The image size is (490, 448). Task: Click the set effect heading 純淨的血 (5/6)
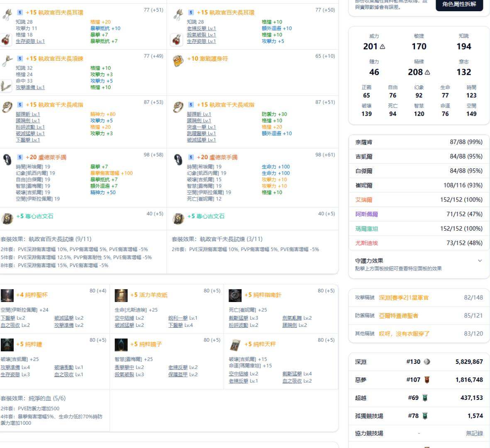point(33,399)
